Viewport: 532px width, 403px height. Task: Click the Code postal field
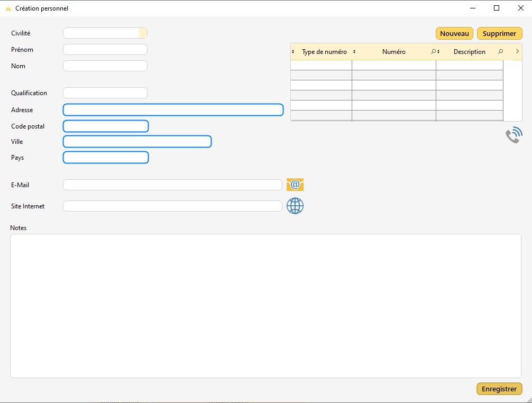[x=106, y=126]
